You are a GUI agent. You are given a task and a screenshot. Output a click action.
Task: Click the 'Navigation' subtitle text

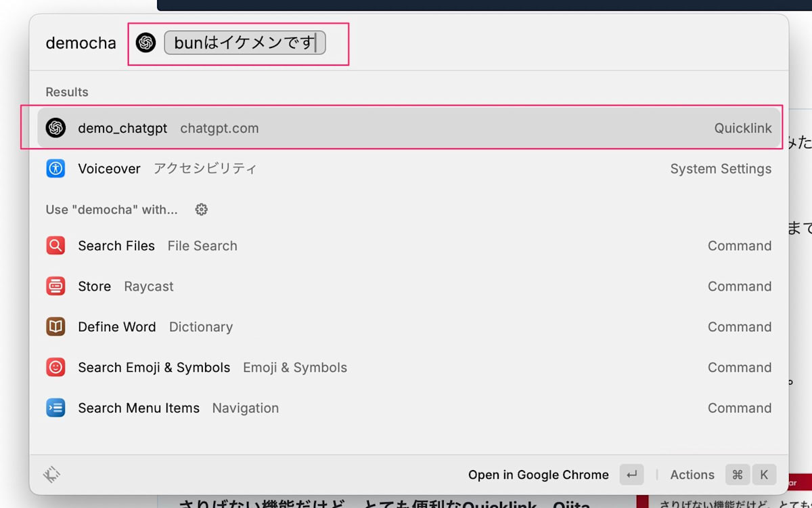point(246,408)
